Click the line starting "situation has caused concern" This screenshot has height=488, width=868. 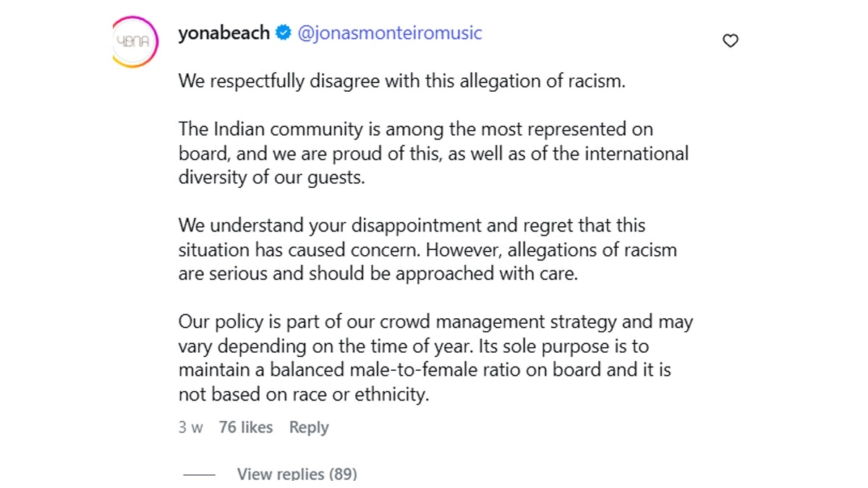[427, 250]
